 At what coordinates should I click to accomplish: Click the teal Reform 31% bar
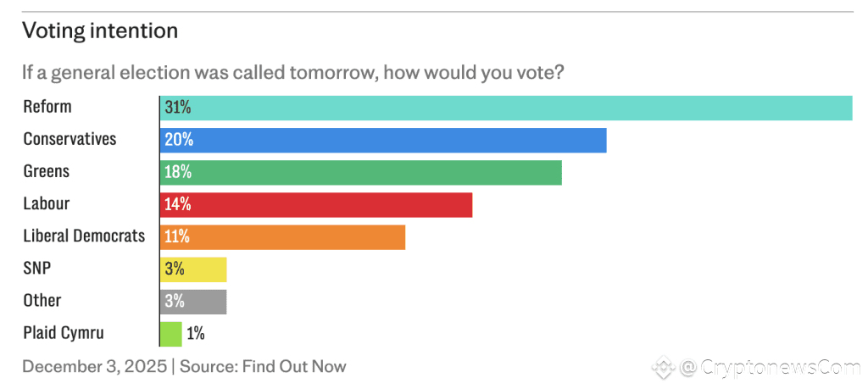pos(506,108)
